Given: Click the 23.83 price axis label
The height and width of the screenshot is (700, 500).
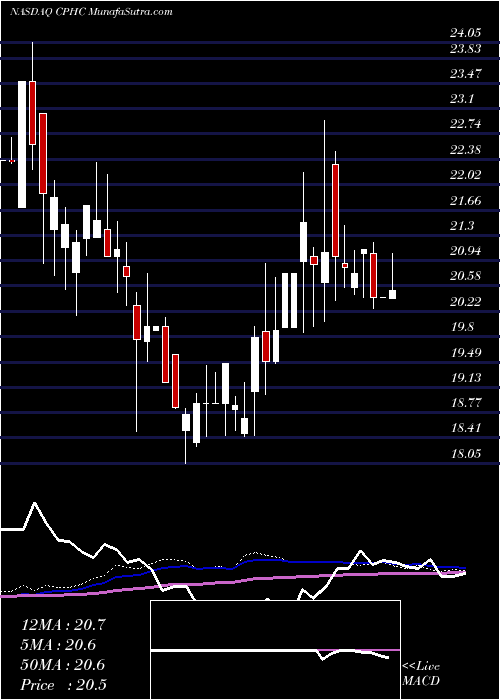Looking at the screenshot, I should click(x=465, y=49).
